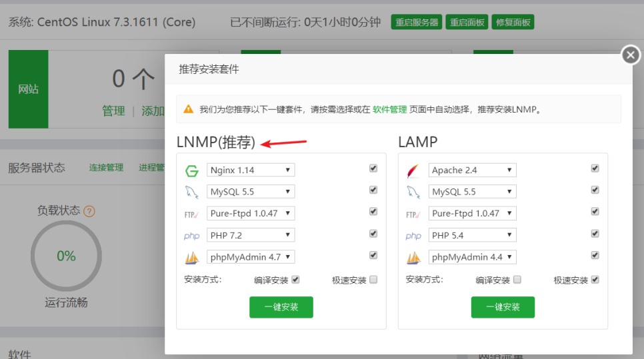Image resolution: width=644 pixels, height=359 pixels.
Task: Click the LAMP heading
Action: (x=418, y=142)
